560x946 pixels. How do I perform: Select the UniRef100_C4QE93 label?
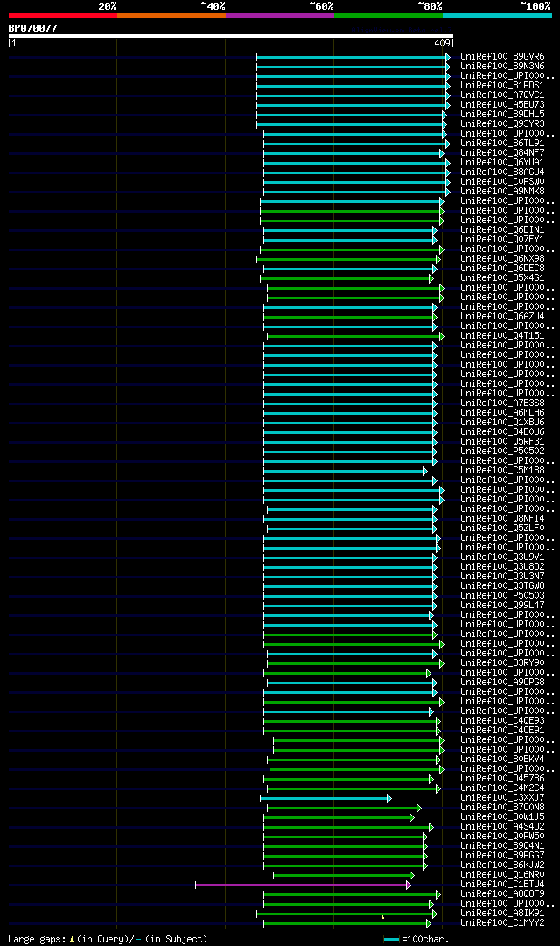click(502, 720)
